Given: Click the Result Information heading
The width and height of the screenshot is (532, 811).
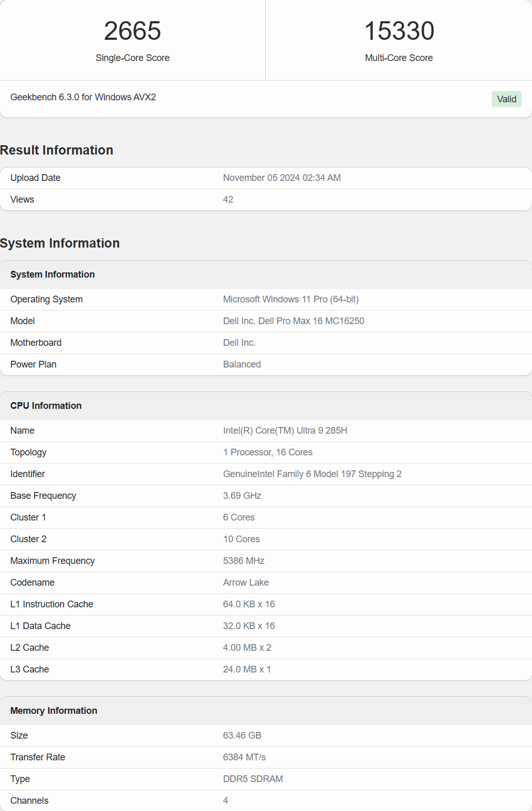Looking at the screenshot, I should pos(57,150).
